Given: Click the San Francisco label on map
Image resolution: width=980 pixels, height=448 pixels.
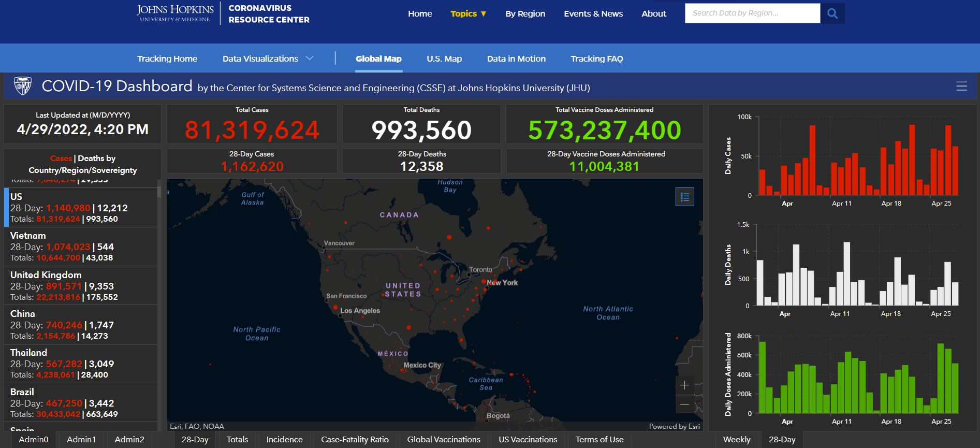Looking at the screenshot, I should pos(346,296).
